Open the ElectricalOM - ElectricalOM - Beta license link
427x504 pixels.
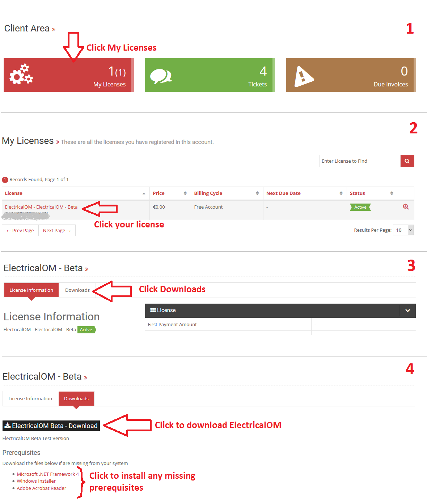coord(41,207)
